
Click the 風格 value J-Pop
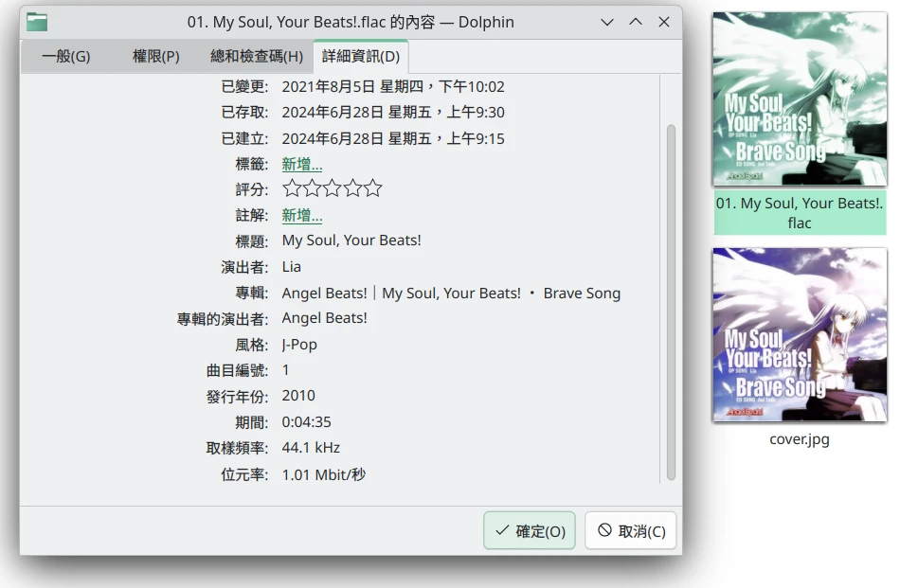pyautogui.click(x=299, y=345)
